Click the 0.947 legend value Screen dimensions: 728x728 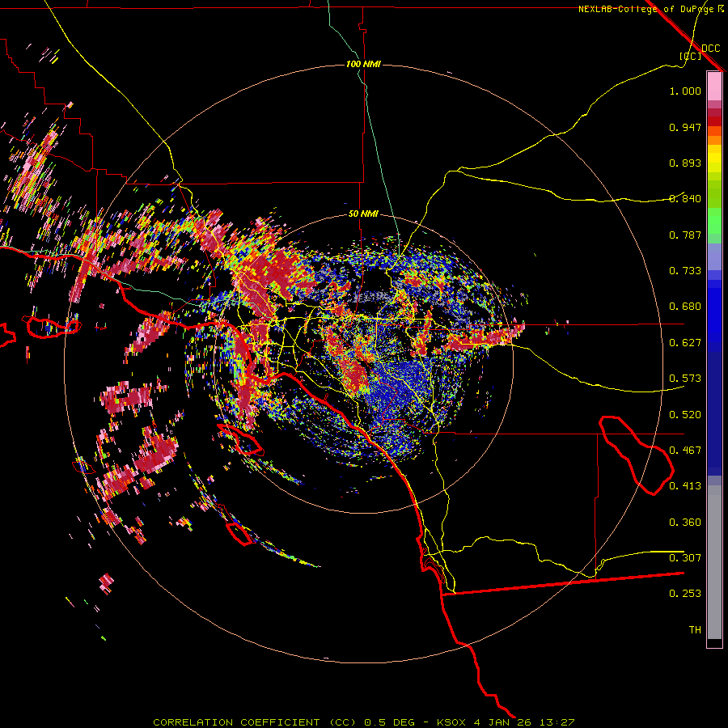tap(685, 127)
